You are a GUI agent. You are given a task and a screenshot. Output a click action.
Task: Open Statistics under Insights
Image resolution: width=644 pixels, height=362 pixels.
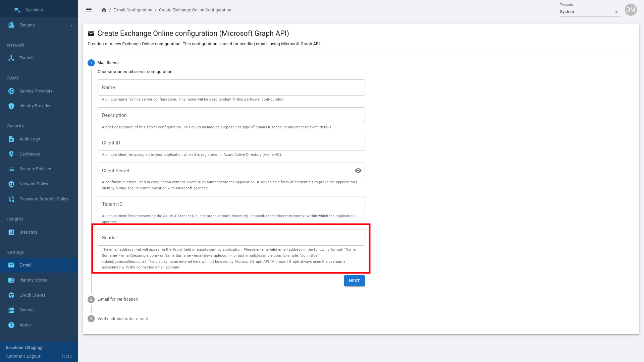(x=28, y=232)
